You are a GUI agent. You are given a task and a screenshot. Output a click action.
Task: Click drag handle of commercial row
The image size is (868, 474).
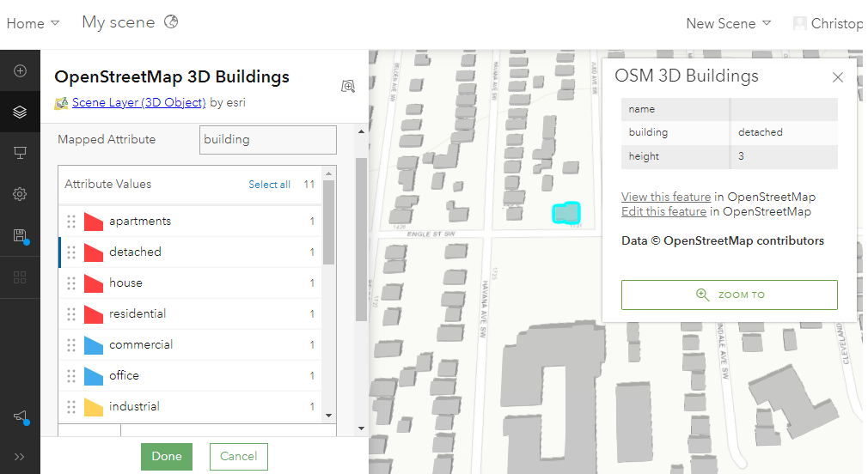point(71,345)
